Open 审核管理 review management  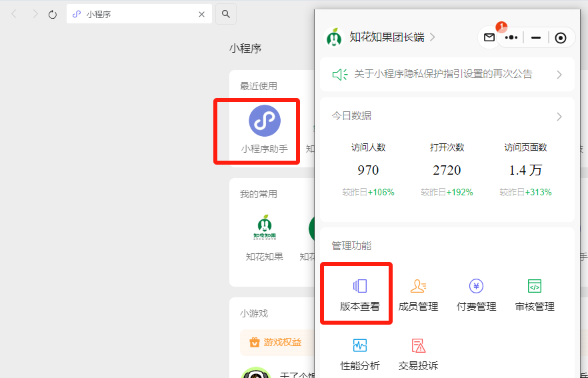pos(535,295)
